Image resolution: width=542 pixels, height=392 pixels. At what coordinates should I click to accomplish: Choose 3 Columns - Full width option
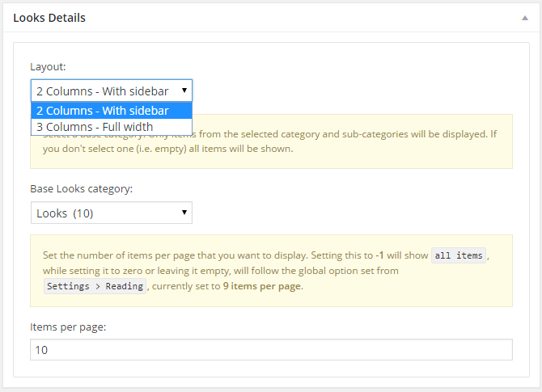[x=112, y=127]
